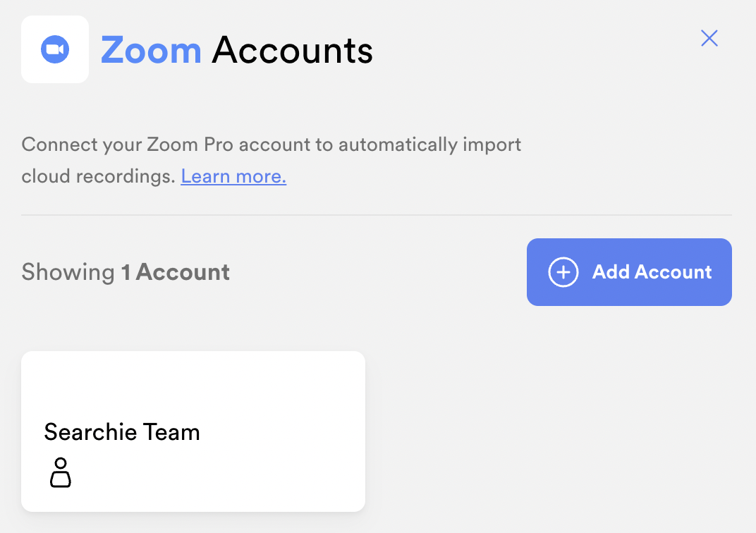
Task: Click the word Showing
Action: click(68, 272)
